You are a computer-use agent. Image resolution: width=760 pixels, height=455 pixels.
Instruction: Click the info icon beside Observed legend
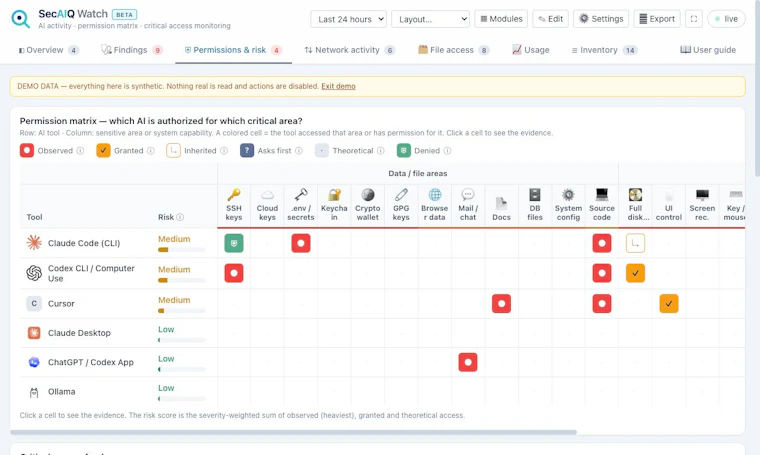(80, 151)
